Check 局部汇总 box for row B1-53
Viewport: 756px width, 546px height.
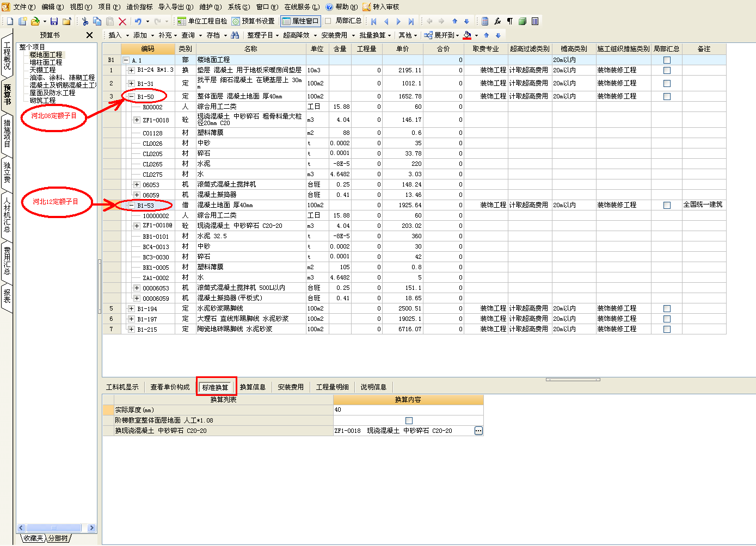667,205
